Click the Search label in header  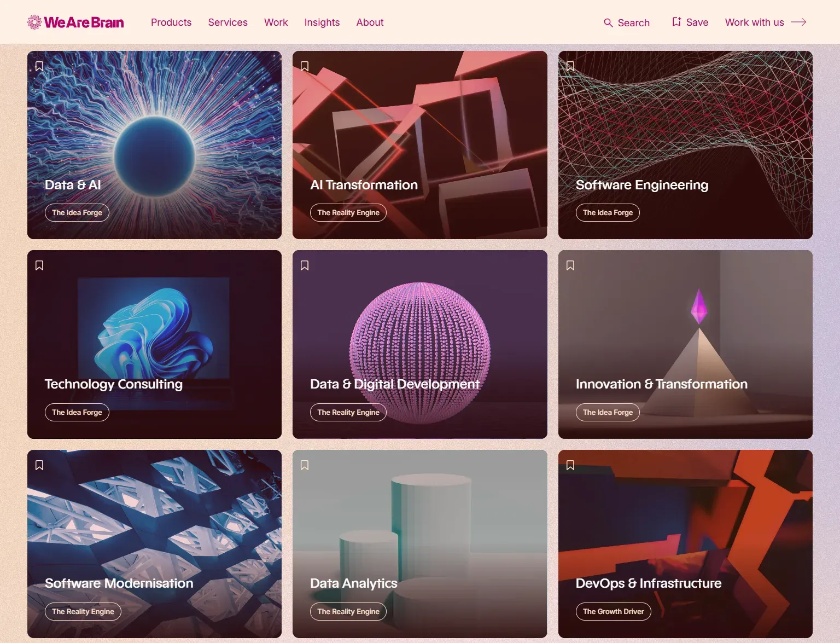(634, 23)
